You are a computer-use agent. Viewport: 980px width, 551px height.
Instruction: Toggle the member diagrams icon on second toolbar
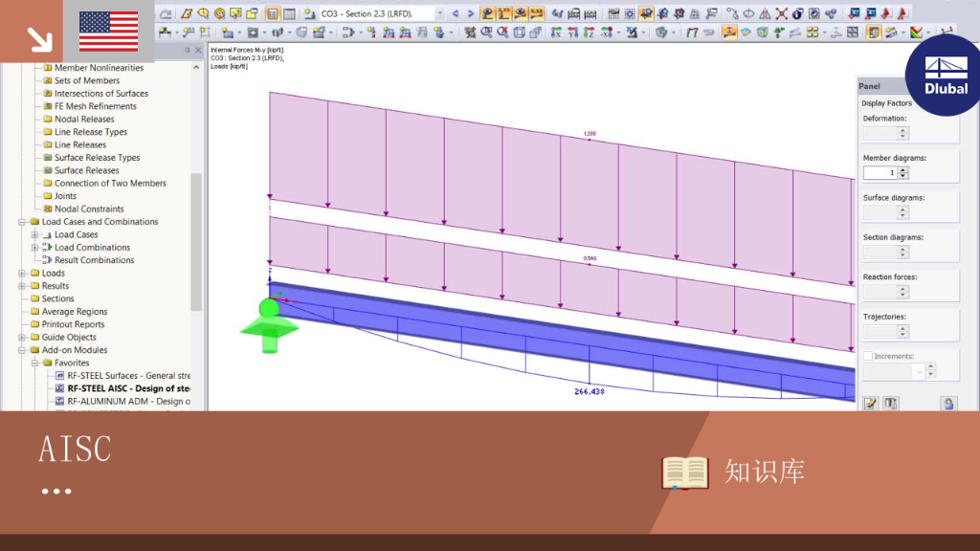(729, 33)
